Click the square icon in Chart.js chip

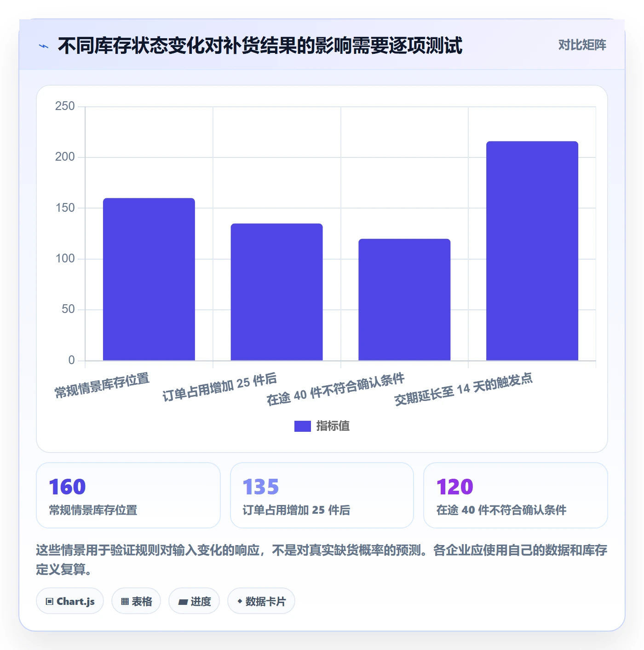point(50,602)
